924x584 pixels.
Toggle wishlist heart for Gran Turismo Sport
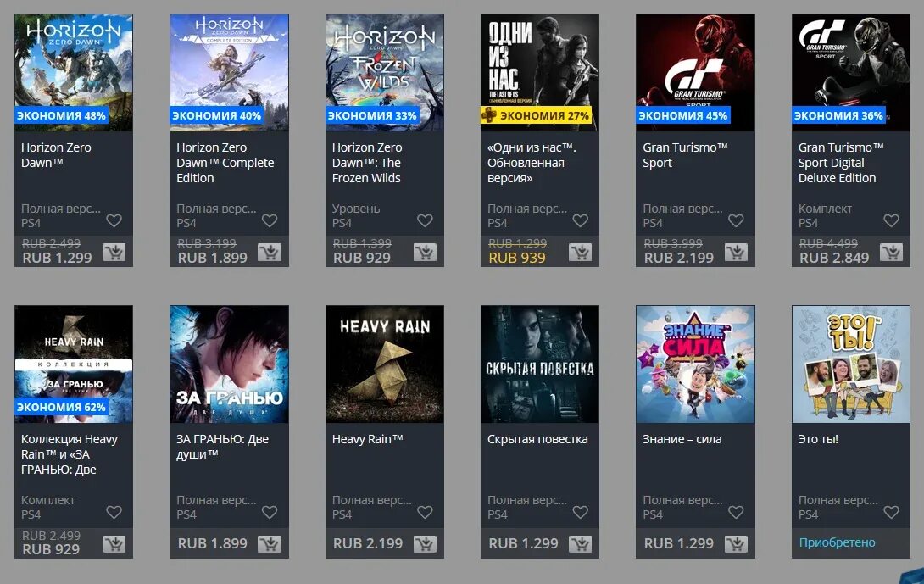736,220
